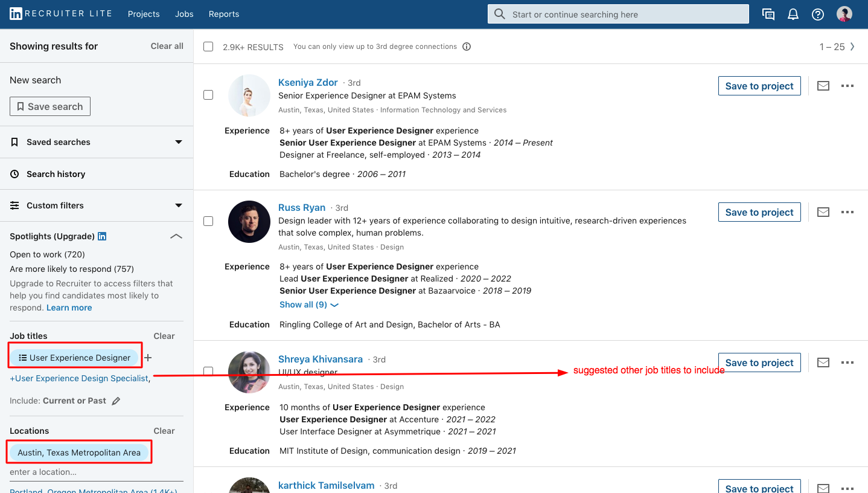The image size is (868, 493).
Task: Click the User Experience Designer filter chip
Action: [74, 358]
